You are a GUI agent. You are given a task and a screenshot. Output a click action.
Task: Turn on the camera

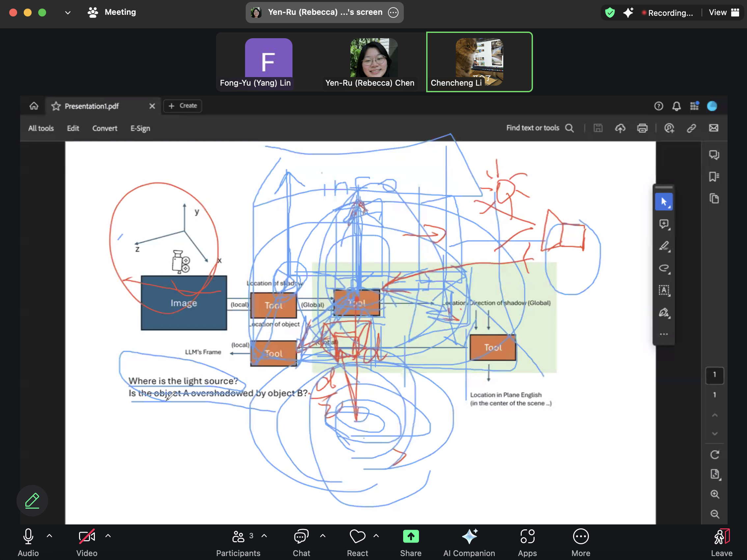click(86, 536)
